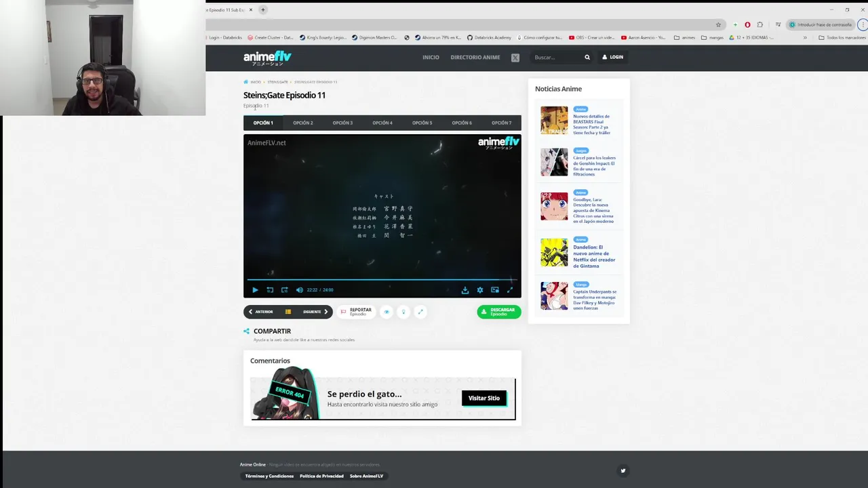Open the Chrome extensions puzzle icon

point(759,24)
